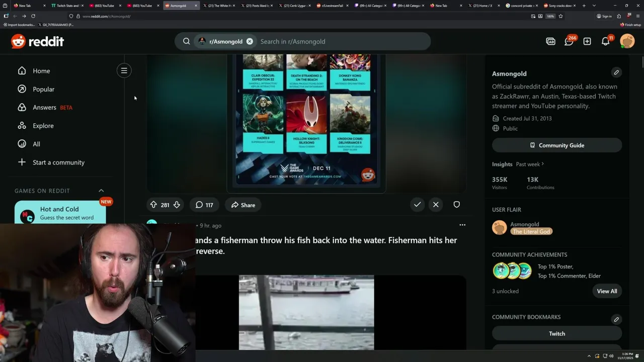Switch to Cenk Uygur X tab
The width and height of the screenshot is (644, 362).
tap(294, 6)
